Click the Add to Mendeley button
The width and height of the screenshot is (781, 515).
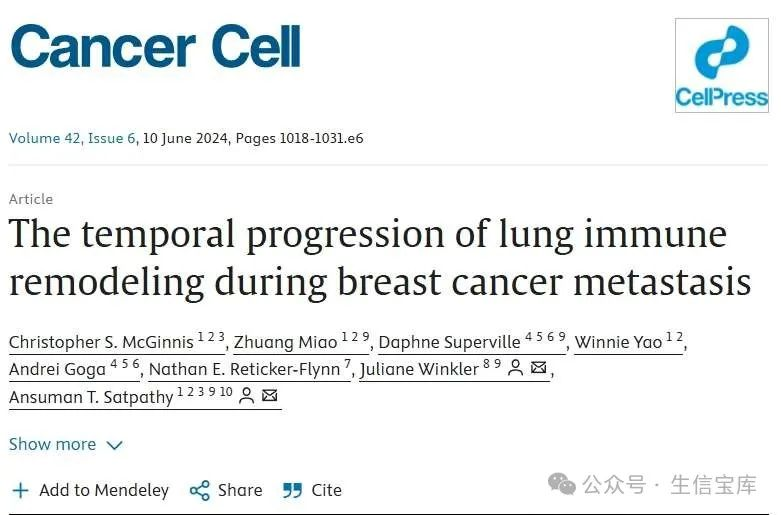(x=90, y=490)
